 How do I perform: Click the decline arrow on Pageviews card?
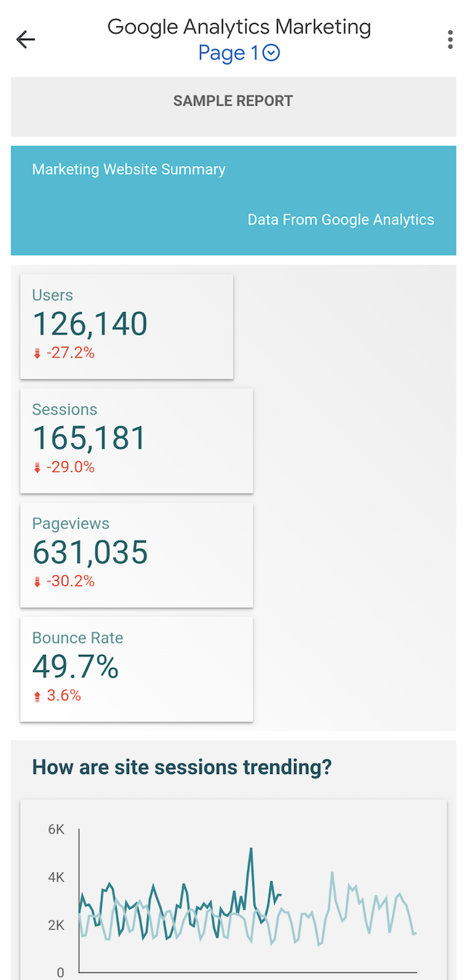point(36,581)
